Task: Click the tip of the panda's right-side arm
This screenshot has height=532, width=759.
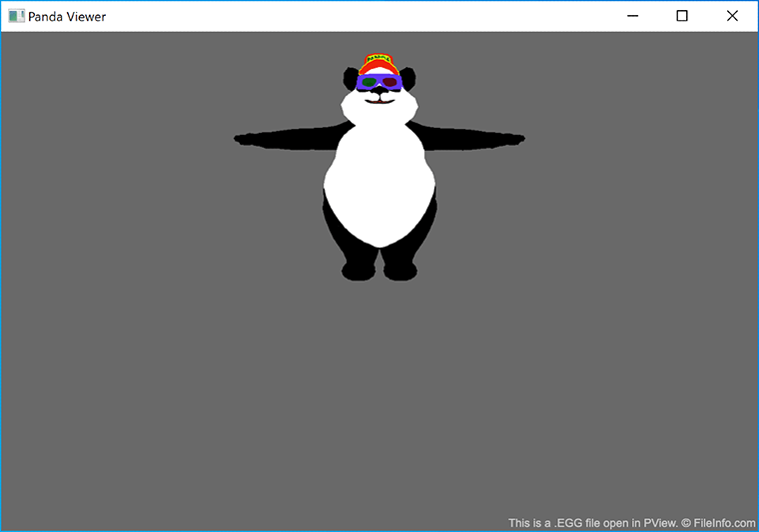Action: 517,139
